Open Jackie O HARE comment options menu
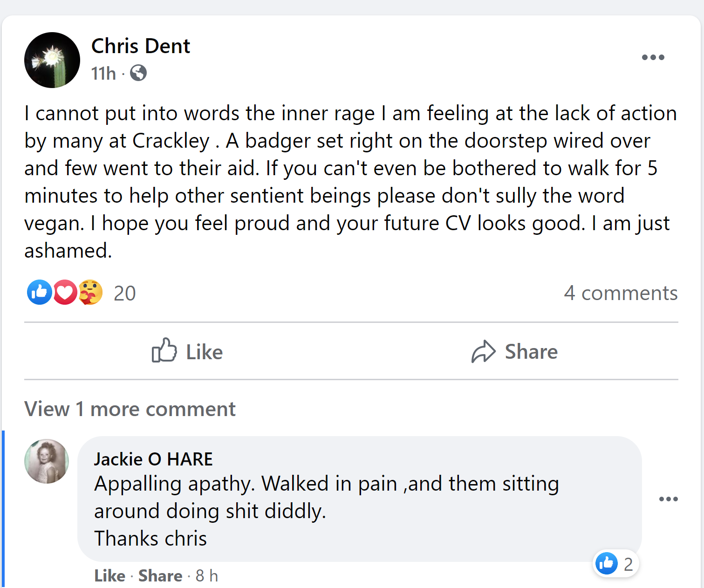 pos(668,499)
